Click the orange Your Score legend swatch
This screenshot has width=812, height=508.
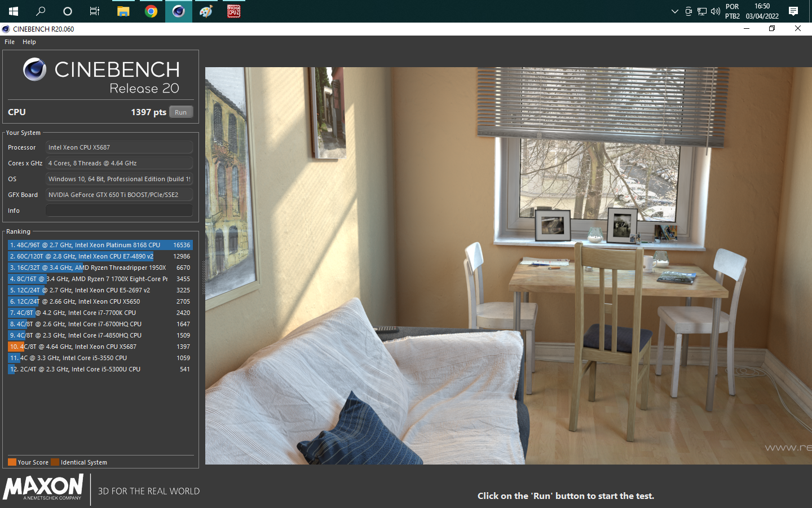tap(12, 462)
